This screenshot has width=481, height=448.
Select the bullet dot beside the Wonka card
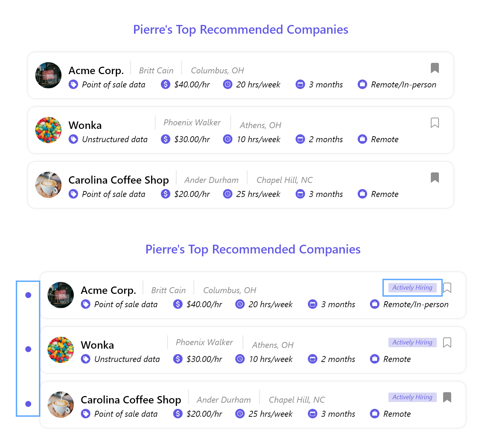click(28, 349)
